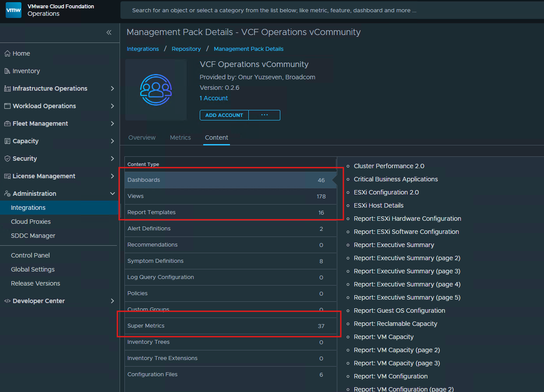
Task: Open Home from sidebar
Action: point(21,53)
